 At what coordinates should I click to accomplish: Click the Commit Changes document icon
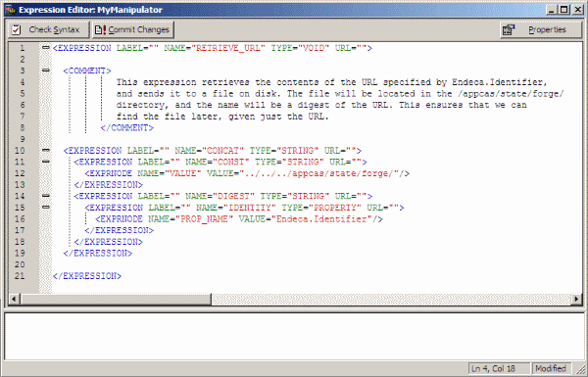[x=100, y=29]
